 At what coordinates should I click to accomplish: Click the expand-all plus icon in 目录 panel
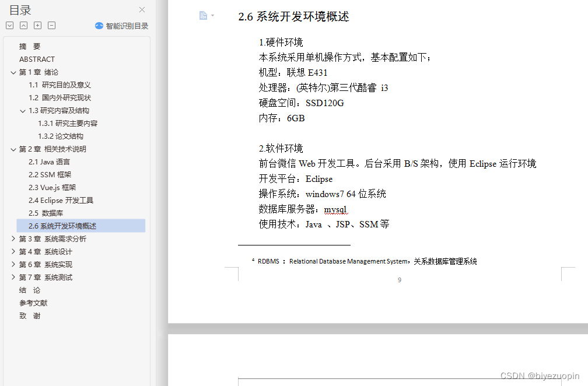[37, 25]
